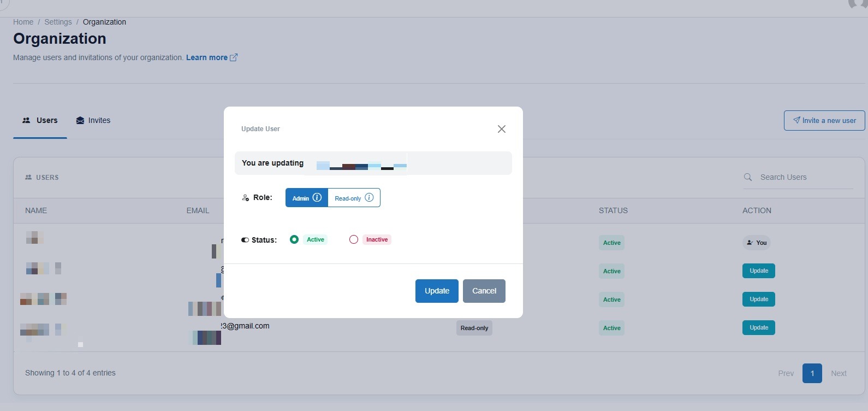This screenshot has height=411, width=868.
Task: Click page 1 pagination button
Action: pyautogui.click(x=812, y=373)
